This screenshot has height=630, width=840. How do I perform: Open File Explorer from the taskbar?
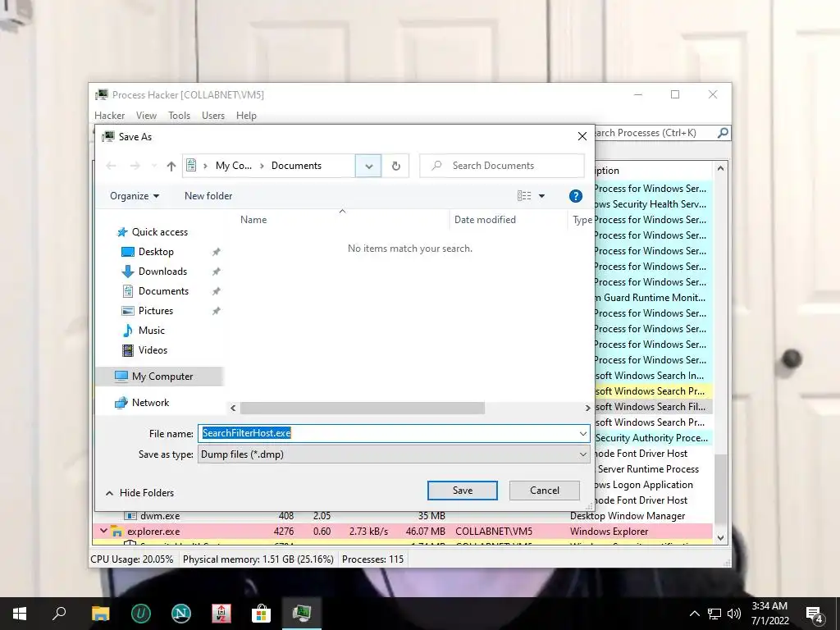(100, 614)
